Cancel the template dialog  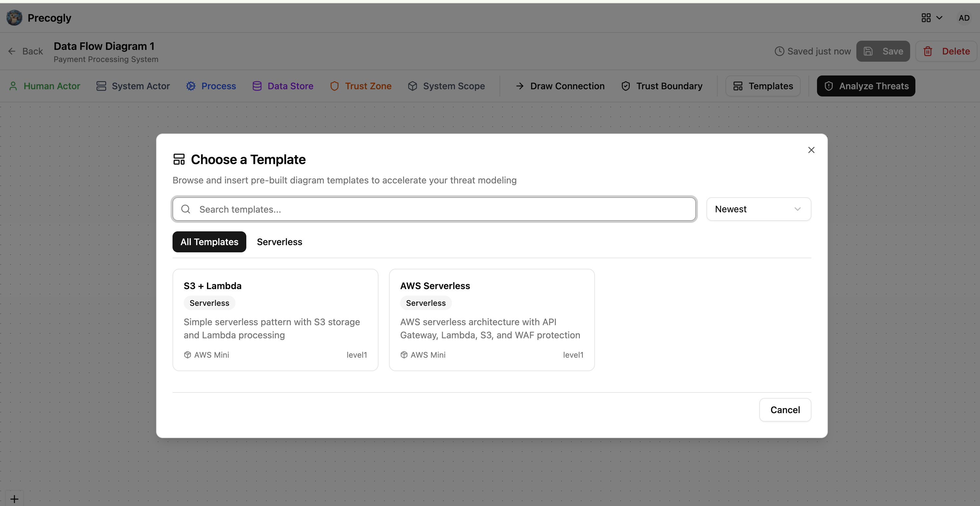point(785,410)
